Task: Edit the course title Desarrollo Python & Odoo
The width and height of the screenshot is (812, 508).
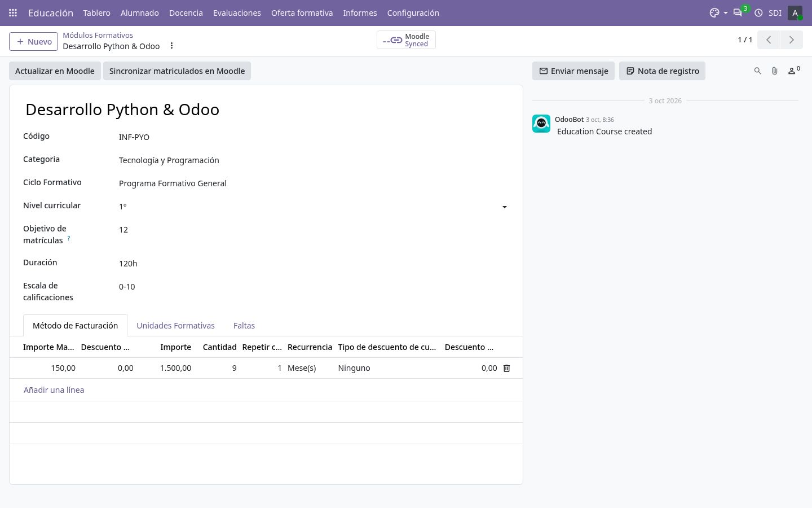Action: click(266, 110)
